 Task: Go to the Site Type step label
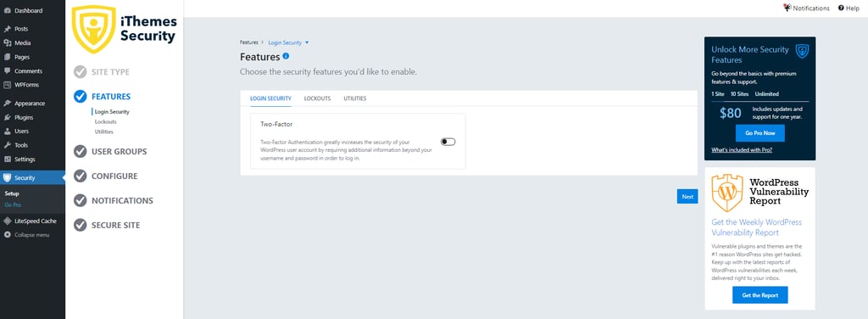tap(111, 72)
